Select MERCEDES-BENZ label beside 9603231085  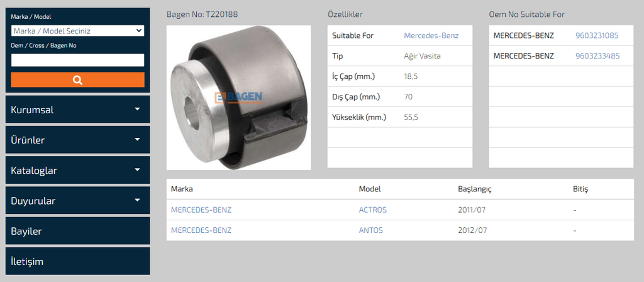click(x=524, y=35)
